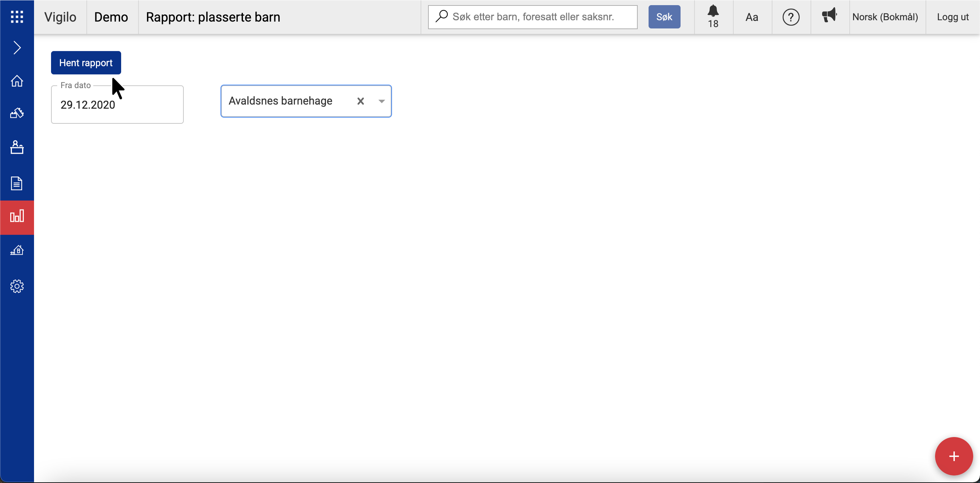Open notifications bell showing 18
Viewport: 980px width, 483px height.
tap(713, 17)
